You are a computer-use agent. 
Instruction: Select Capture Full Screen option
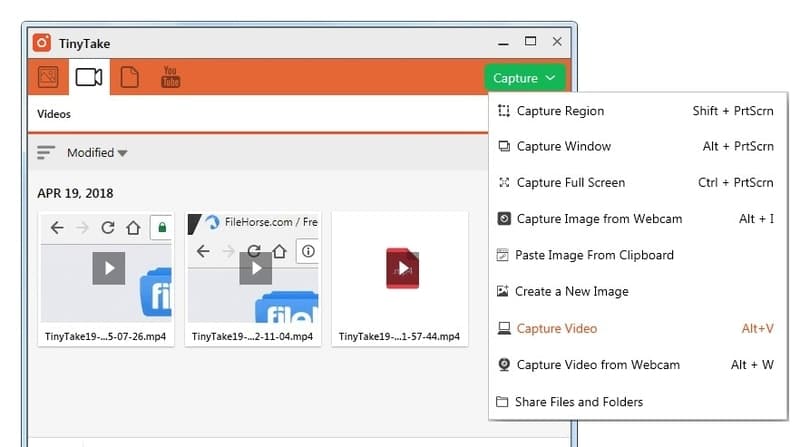pos(638,183)
